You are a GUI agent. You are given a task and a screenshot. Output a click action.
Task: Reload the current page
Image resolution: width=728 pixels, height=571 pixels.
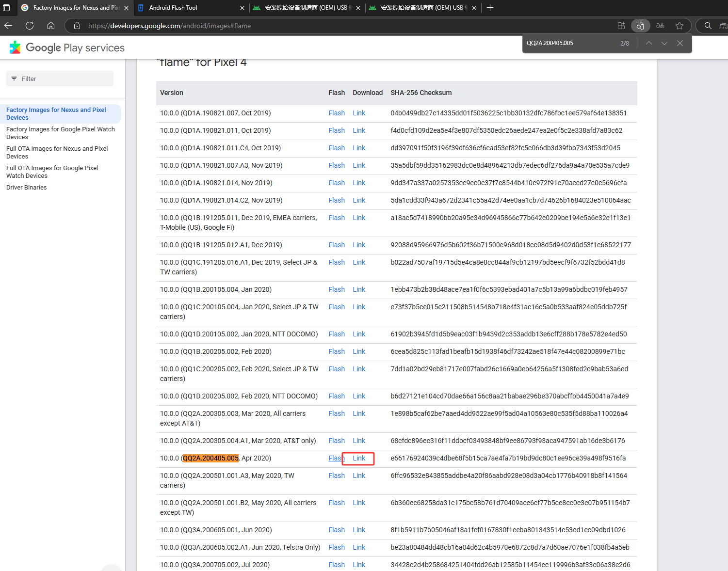pos(30,26)
